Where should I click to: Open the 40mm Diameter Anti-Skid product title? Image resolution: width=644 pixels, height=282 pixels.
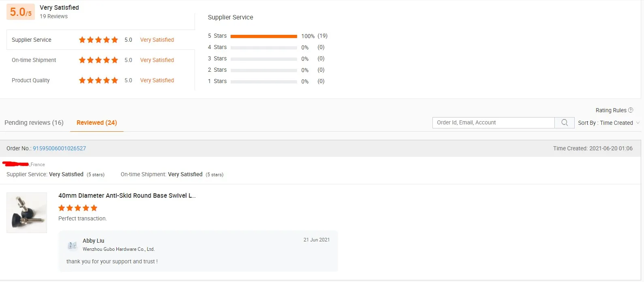tap(127, 195)
